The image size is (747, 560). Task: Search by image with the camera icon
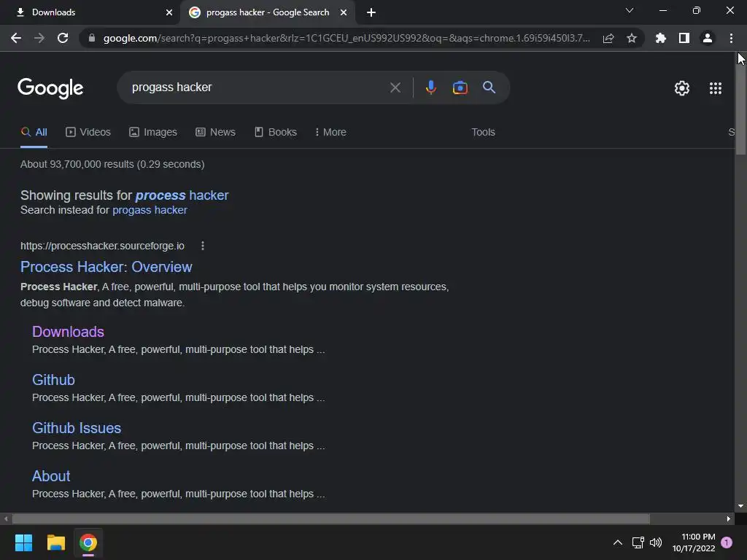[x=460, y=87]
